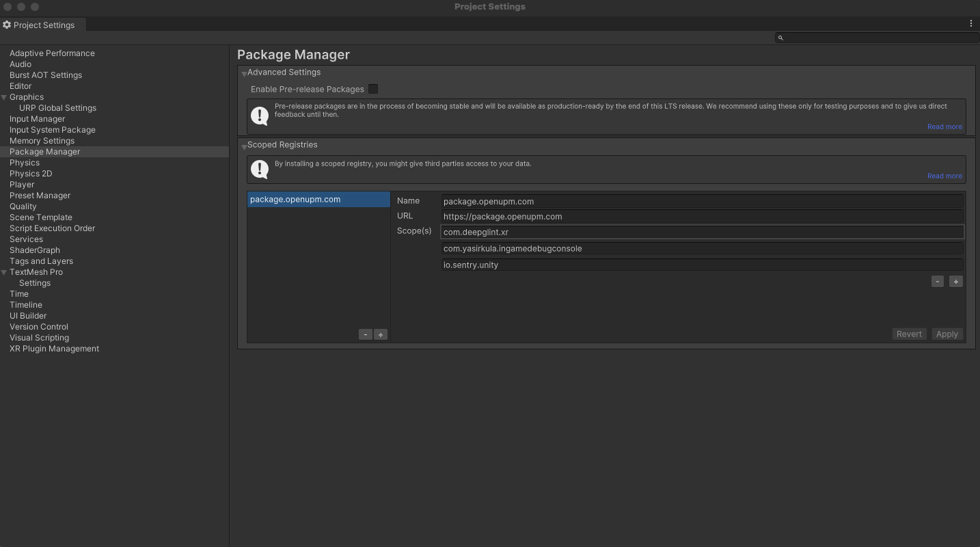Select package.openupm.com in registry list
The height and width of the screenshot is (547, 980).
(x=295, y=200)
